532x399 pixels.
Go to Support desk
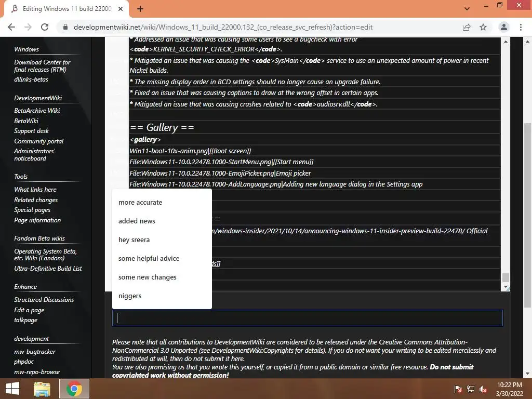pos(31,131)
